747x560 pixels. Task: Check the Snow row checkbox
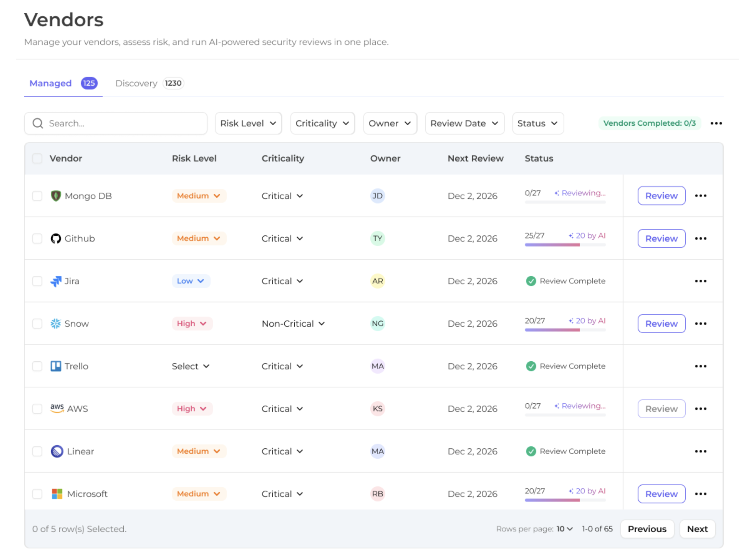(37, 323)
